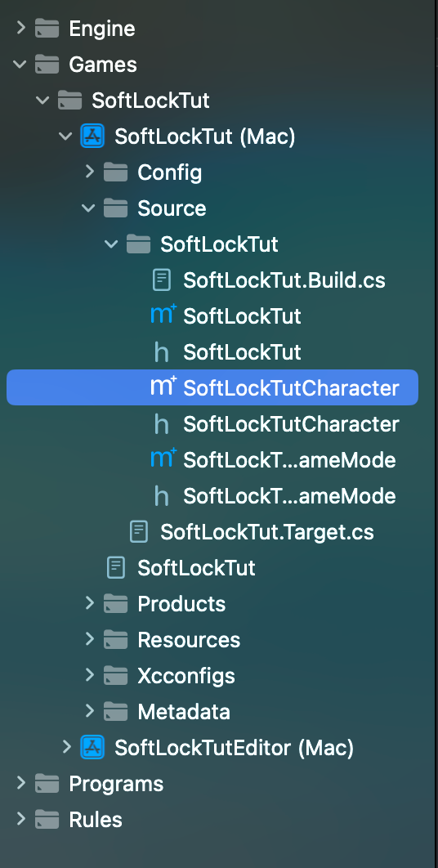Screen dimensions: 438x868
Task: Click the Xcconfigs folder icon
Action: (x=116, y=675)
